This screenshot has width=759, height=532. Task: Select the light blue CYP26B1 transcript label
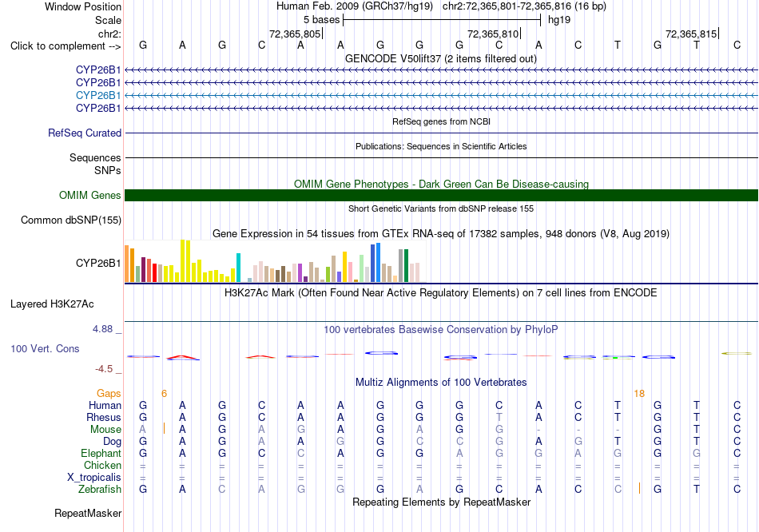pyautogui.click(x=98, y=95)
